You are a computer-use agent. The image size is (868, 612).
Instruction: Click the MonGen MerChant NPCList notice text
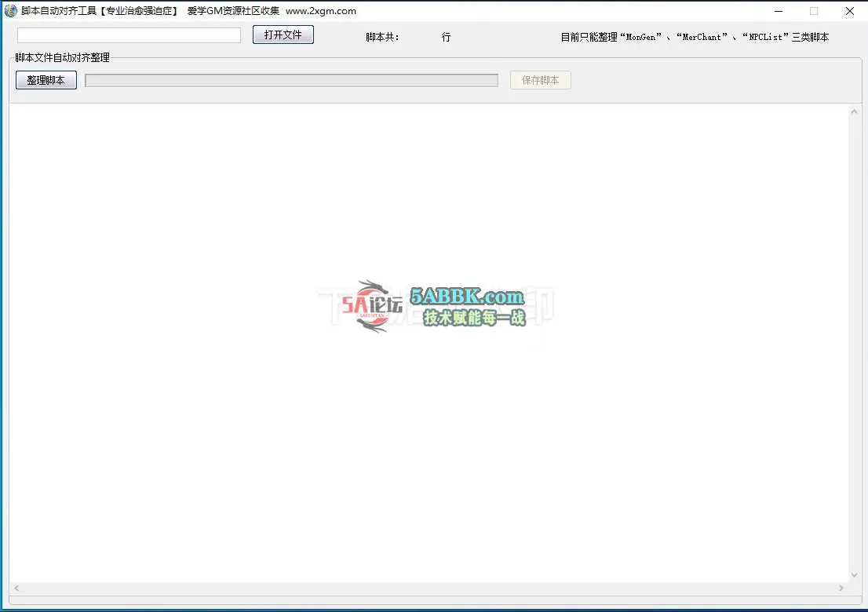(694, 37)
